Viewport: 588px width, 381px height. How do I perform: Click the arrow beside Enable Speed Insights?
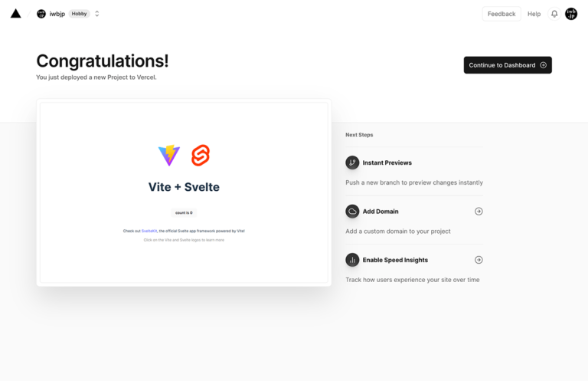[479, 260]
